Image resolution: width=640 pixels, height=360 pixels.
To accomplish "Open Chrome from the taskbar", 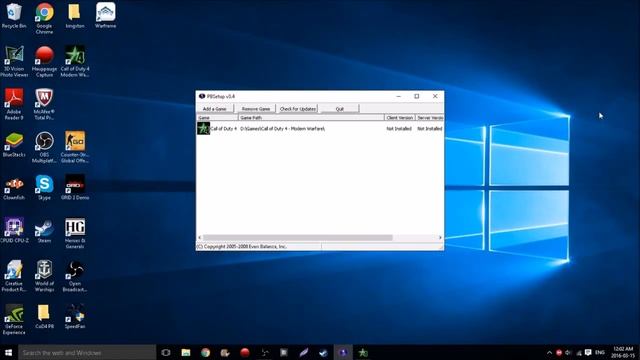I will tap(205, 352).
